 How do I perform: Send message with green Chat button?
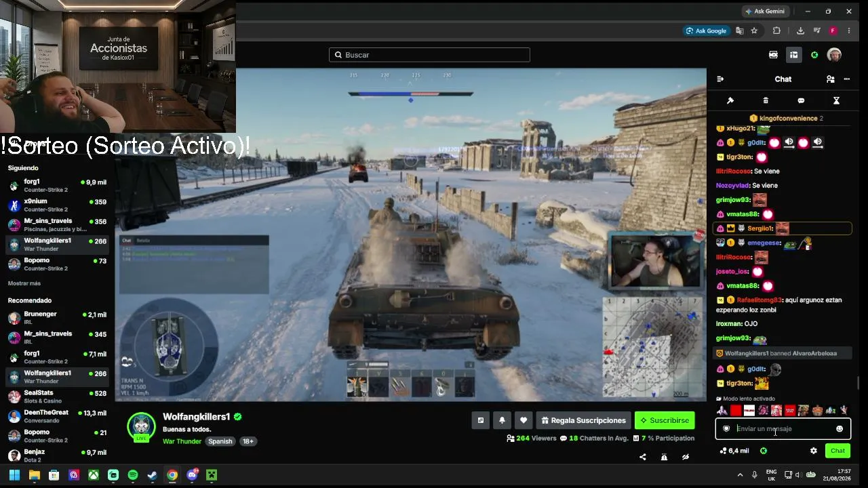coord(838,451)
